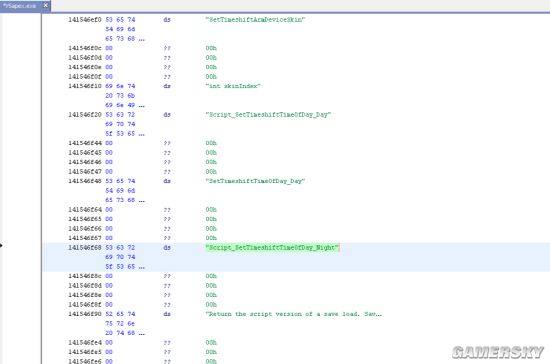Click the 00 byte at address 141546f8c
This screenshot has width=550, height=364.
coord(109,276)
